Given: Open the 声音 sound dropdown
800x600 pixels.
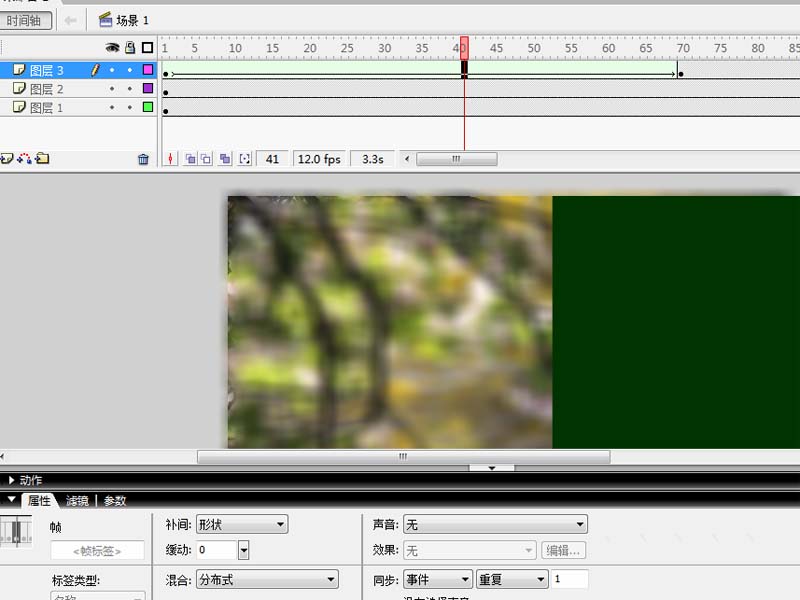Looking at the screenshot, I should point(495,524).
